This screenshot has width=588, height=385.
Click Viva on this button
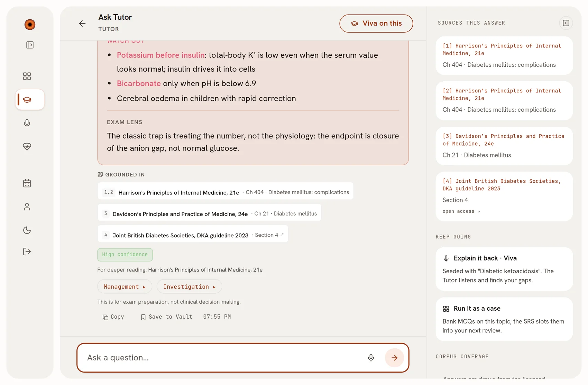click(x=376, y=24)
